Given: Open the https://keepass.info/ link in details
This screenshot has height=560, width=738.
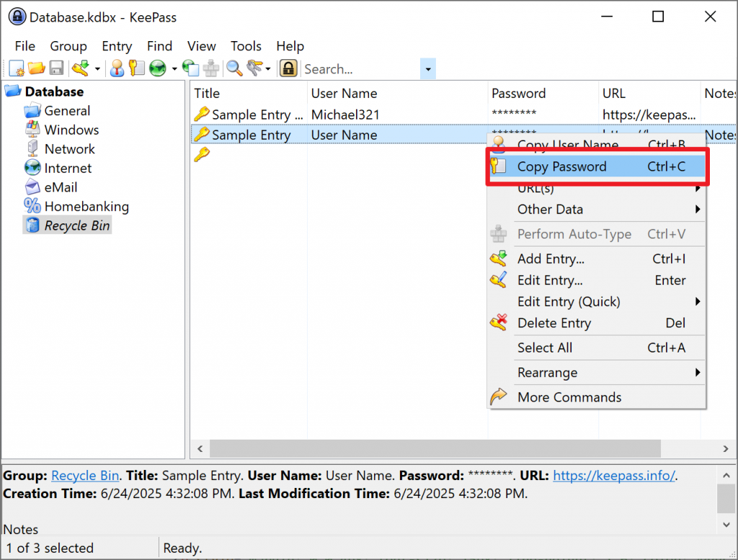Looking at the screenshot, I should pos(614,476).
